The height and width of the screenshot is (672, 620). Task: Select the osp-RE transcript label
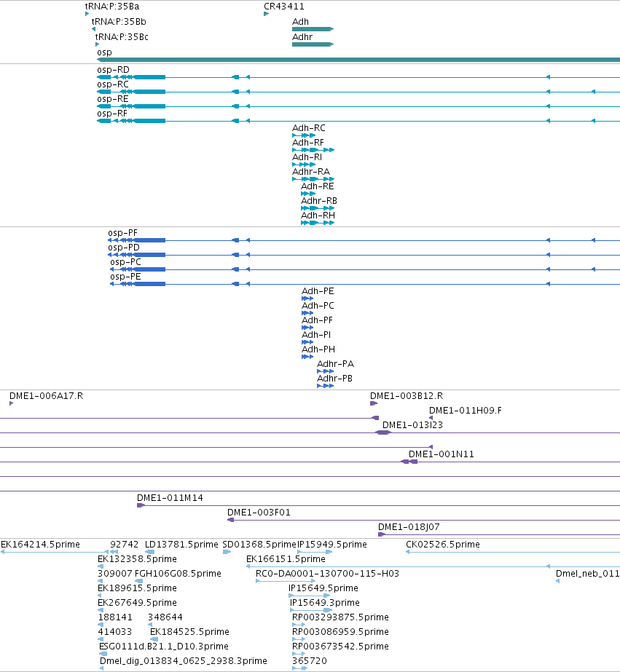(113, 99)
